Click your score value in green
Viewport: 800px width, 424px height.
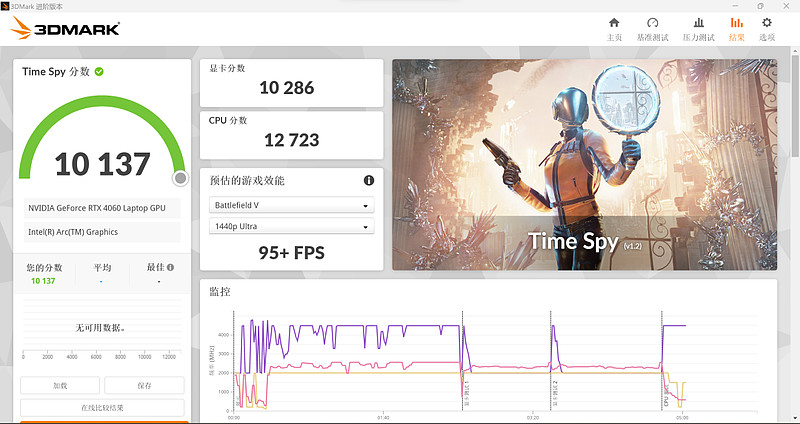tap(43, 281)
